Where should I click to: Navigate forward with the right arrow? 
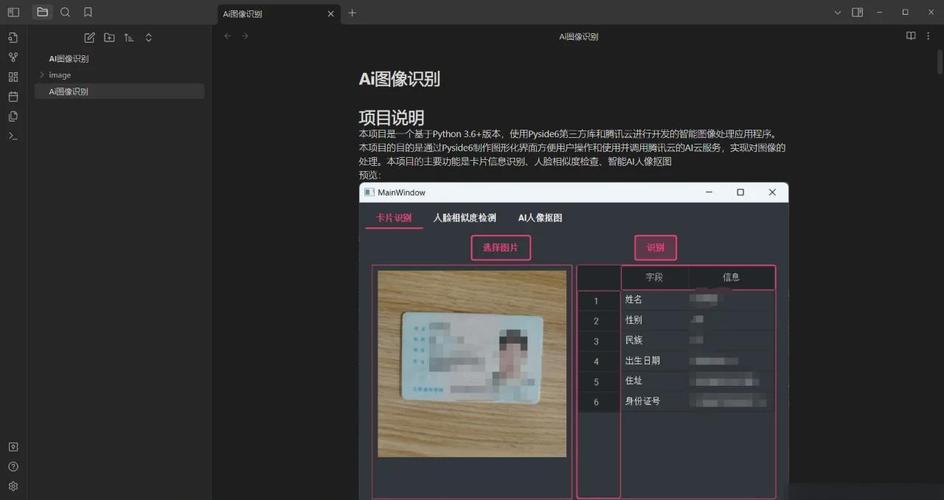click(245, 36)
